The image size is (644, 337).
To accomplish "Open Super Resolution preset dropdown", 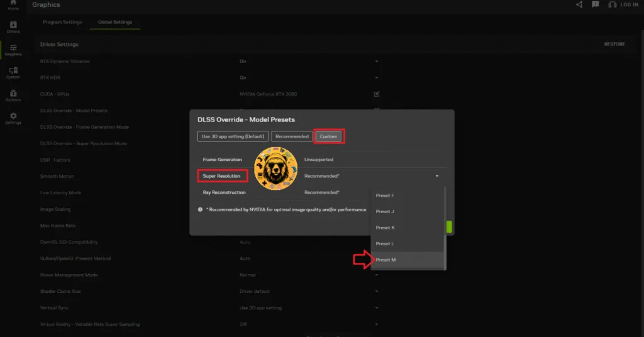I will click(437, 176).
